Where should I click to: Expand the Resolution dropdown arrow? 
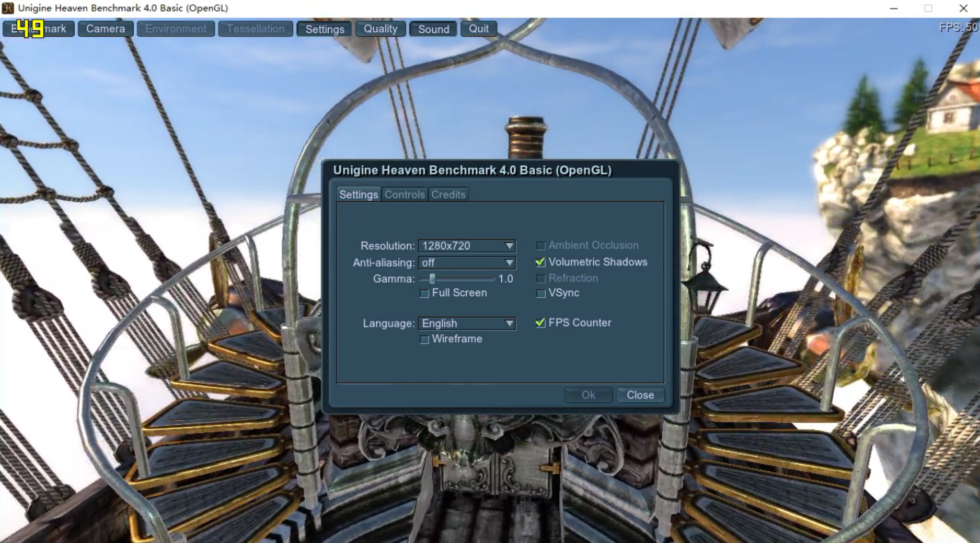point(509,246)
